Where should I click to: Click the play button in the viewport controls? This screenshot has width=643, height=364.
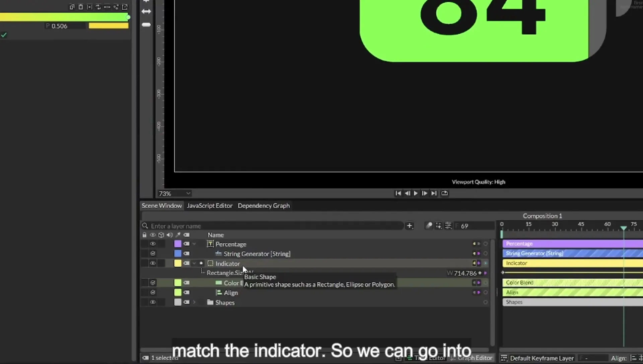pos(416,193)
